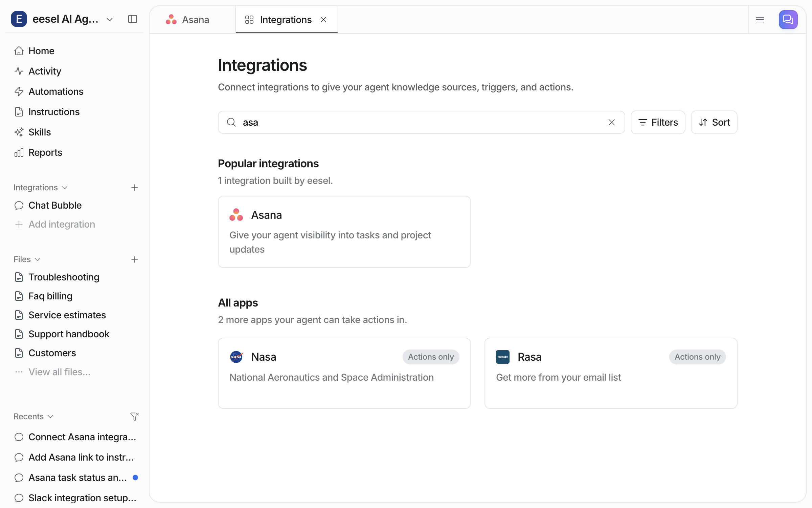Clear the search text with X
Screen dimensions: 812x508
coord(612,122)
